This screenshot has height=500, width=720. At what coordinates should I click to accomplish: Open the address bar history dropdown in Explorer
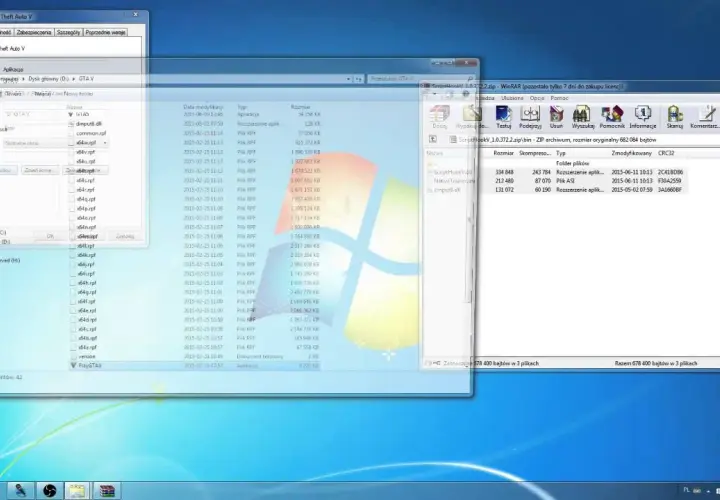tap(349, 79)
